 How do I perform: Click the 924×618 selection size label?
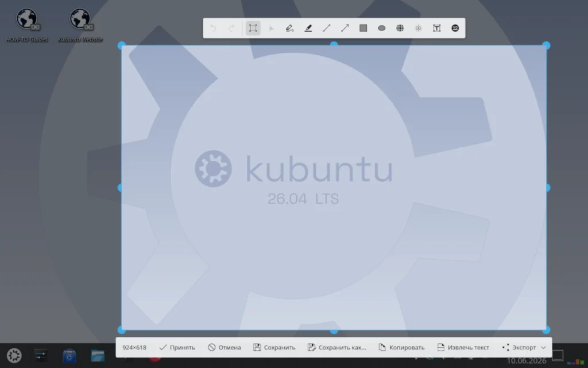[134, 347]
